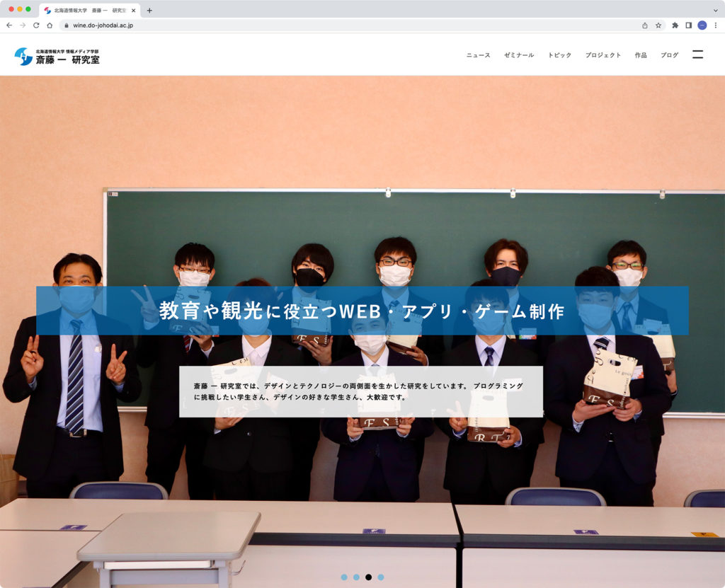
Task: Open the ゼミナール menu item
Action: coord(519,55)
